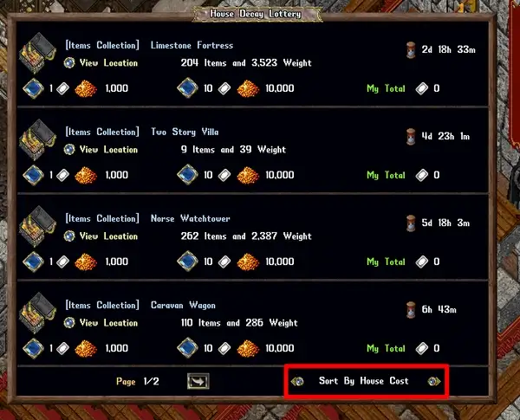This screenshot has height=420, width=520.
Task: Click View Location orb for Limestone Fortress
Action: point(69,62)
